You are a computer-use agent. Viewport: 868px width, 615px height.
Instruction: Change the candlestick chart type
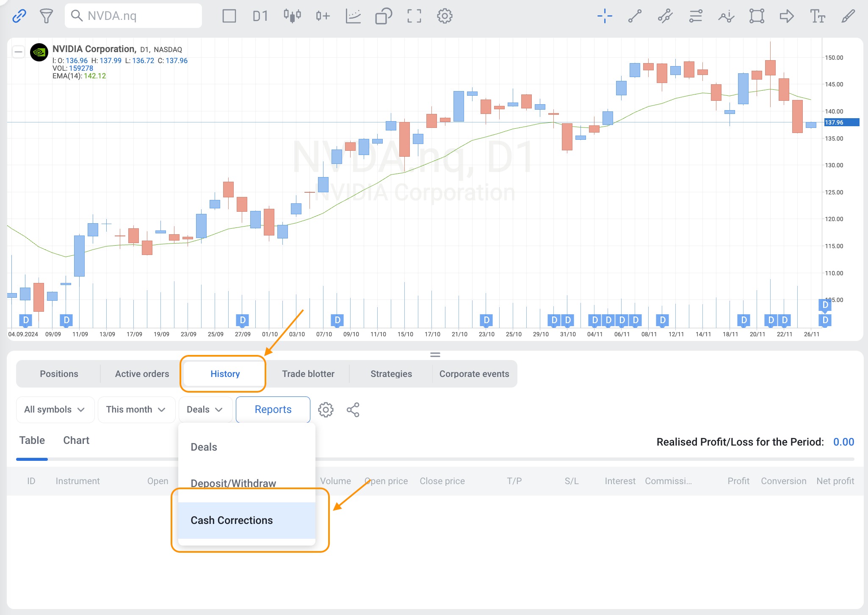[292, 16]
